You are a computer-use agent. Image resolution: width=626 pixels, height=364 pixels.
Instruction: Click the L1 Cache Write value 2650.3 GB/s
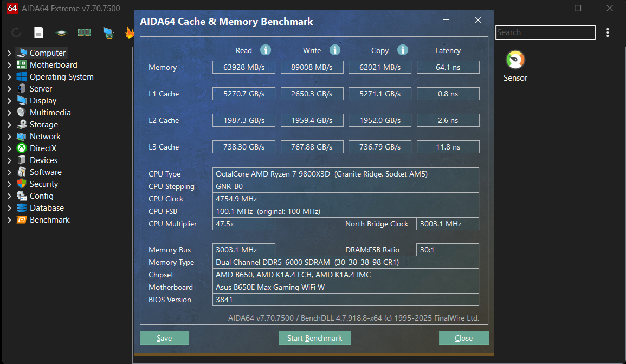pyautogui.click(x=312, y=94)
